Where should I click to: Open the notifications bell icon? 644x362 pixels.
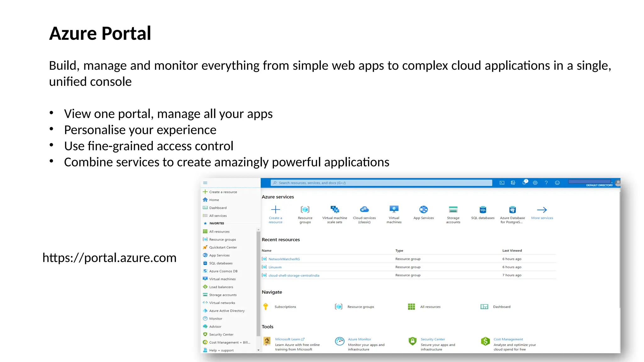click(x=524, y=183)
